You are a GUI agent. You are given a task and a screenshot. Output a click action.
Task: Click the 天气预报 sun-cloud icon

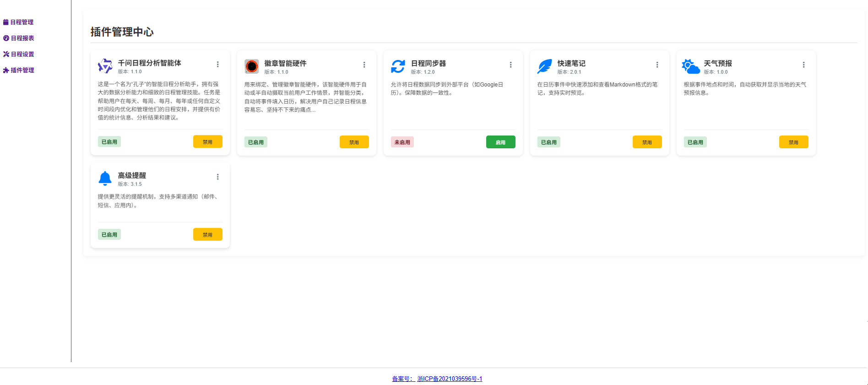coord(691,66)
